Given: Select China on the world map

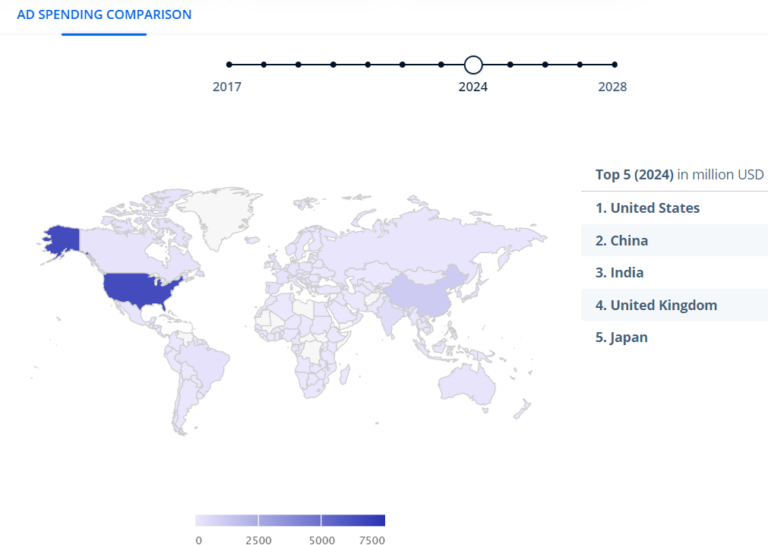Looking at the screenshot, I should point(418,292).
